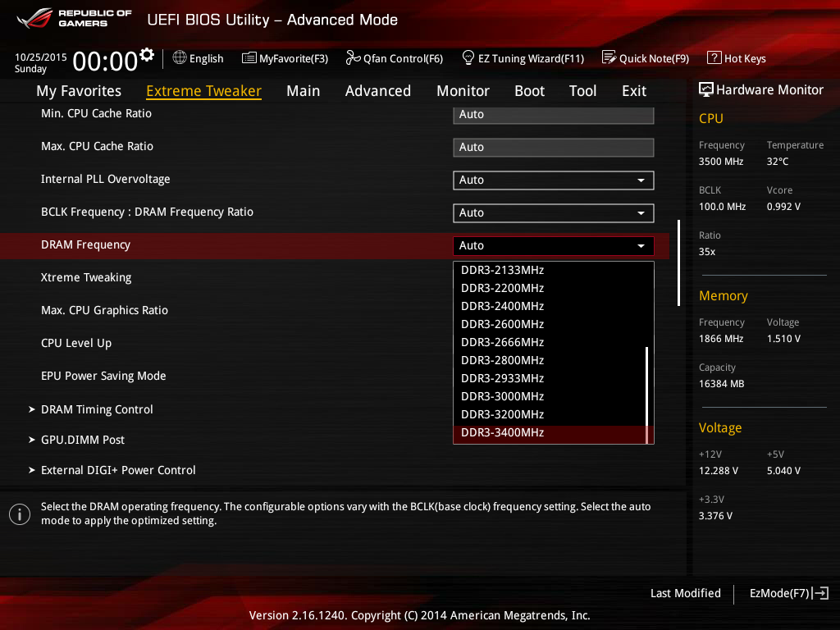This screenshot has height=630, width=840.
Task: Switch to EzMode(F7)
Action: click(789, 593)
